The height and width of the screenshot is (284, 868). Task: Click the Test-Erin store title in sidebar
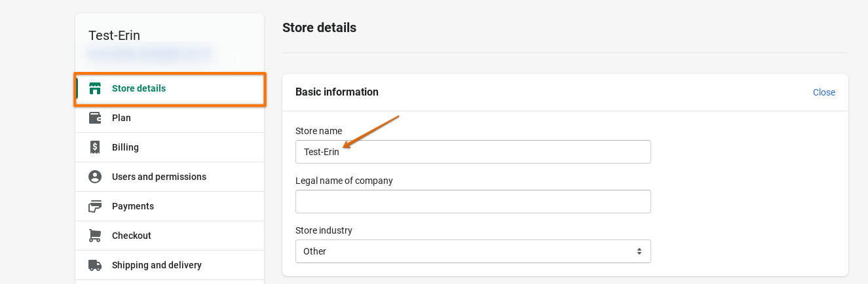point(115,35)
